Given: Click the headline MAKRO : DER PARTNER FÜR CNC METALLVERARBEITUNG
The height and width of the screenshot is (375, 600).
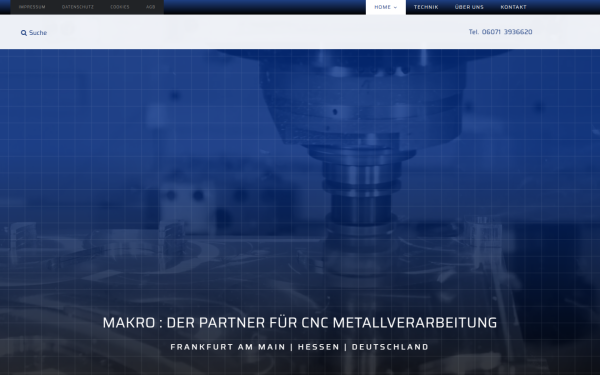Looking at the screenshot, I should pos(300,323).
